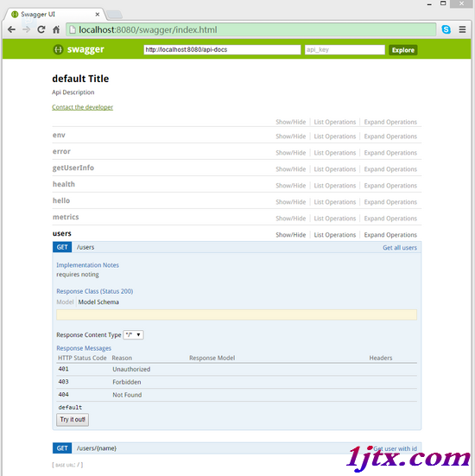Click List Operations for getUserInfo
This screenshot has width=475, height=476.
coord(335,169)
